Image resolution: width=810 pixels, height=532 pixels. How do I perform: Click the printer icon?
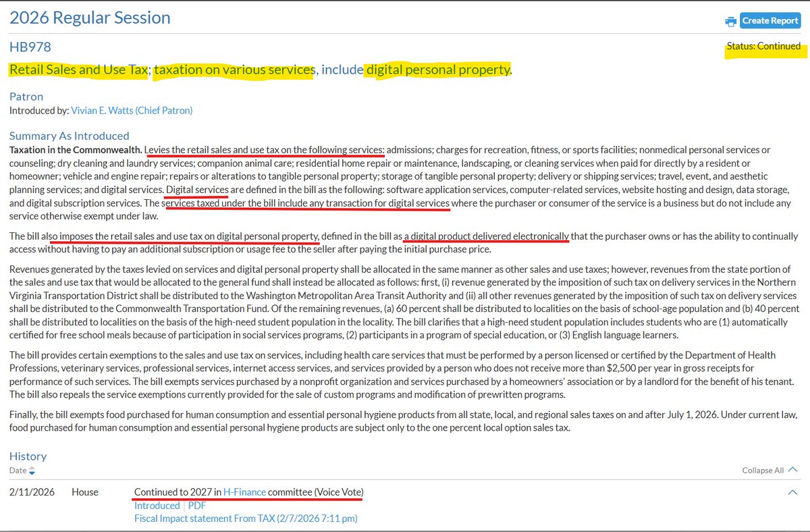(x=730, y=21)
